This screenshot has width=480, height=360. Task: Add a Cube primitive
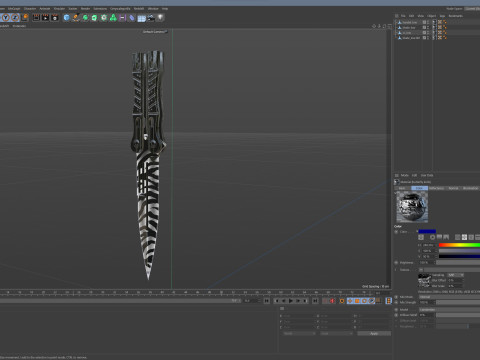click(66, 18)
